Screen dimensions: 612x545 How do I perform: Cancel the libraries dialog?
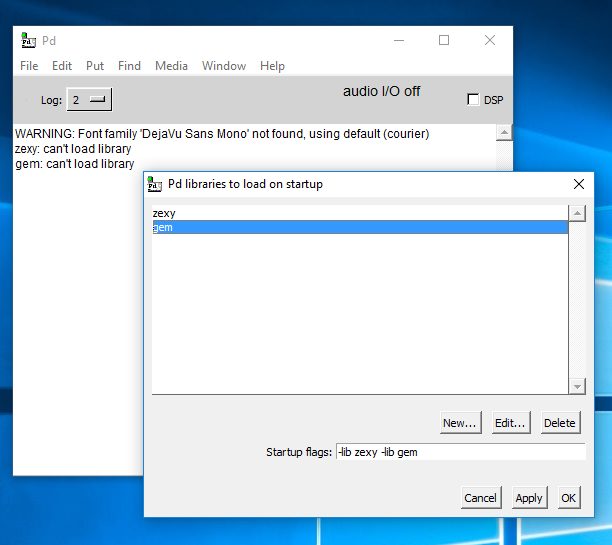[x=481, y=498]
